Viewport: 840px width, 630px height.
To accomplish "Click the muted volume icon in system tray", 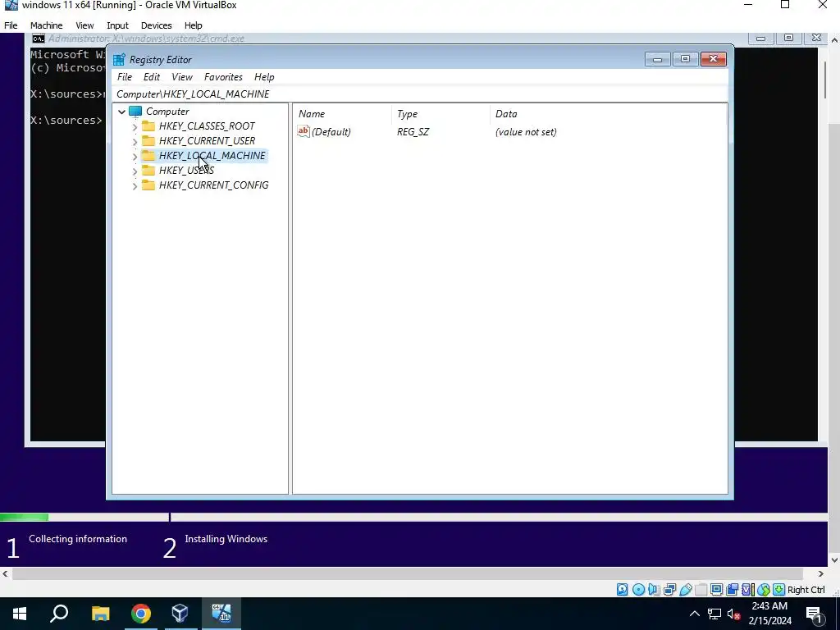I will 733,614.
